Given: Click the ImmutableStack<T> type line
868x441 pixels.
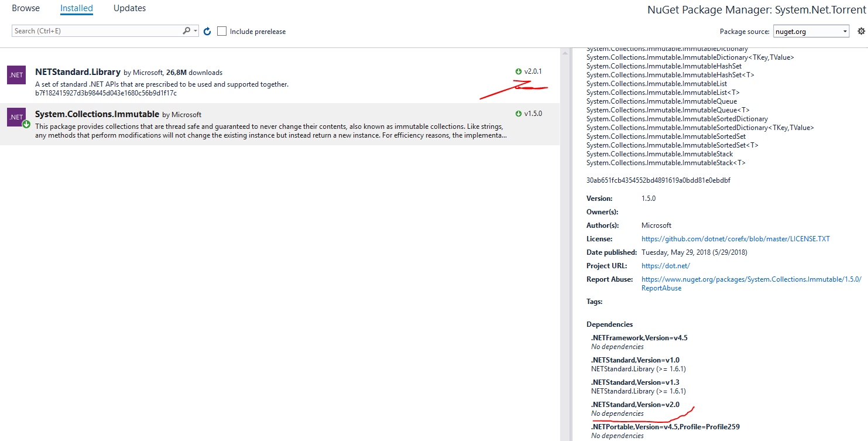Looking at the screenshot, I should coord(666,163).
